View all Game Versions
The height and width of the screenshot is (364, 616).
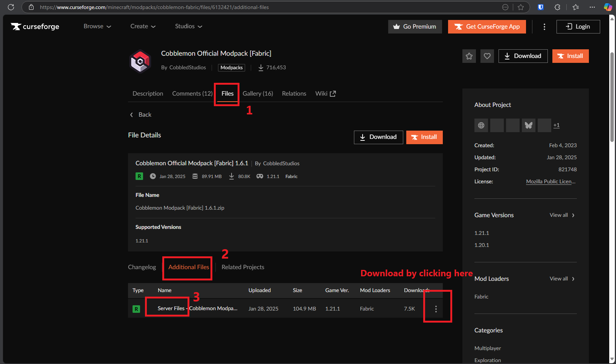(x=562, y=215)
